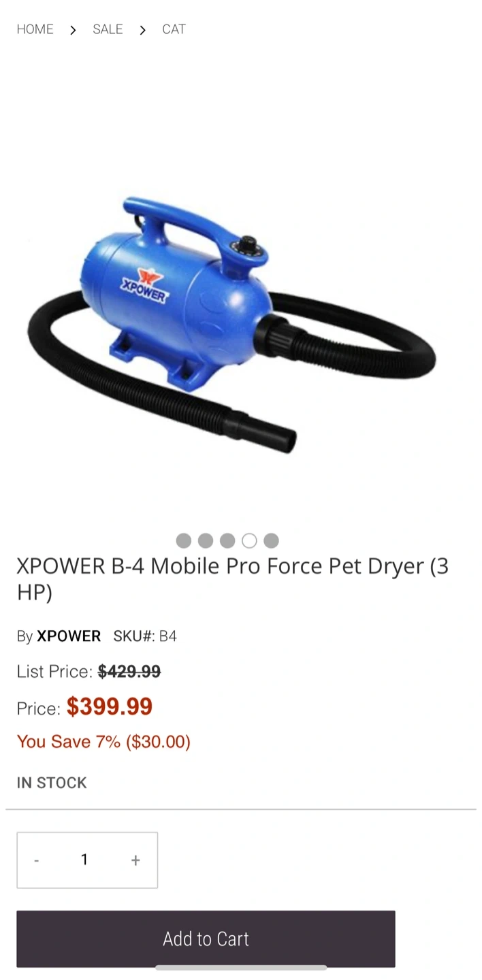Increase quantity with the plus button
This screenshot has height=980, width=482.
pyautogui.click(x=135, y=860)
